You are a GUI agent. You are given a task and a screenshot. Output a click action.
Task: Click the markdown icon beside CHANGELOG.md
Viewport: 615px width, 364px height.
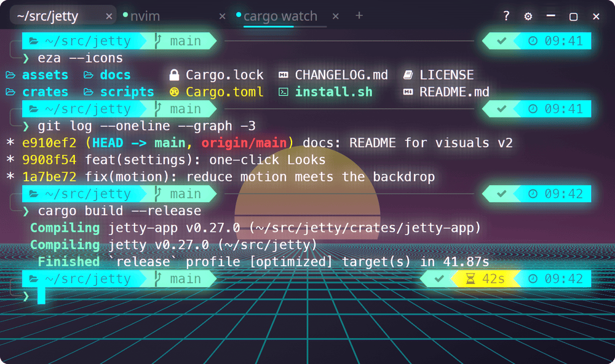tap(283, 75)
